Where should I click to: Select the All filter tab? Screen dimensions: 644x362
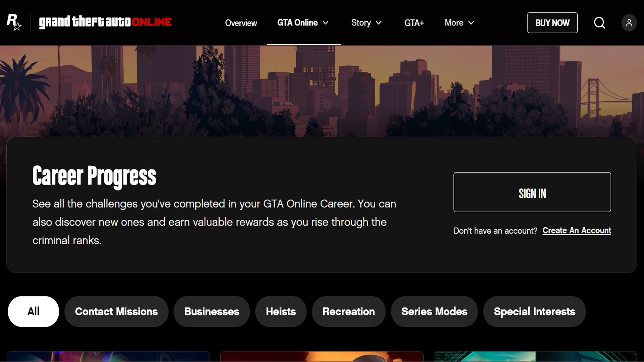click(34, 311)
